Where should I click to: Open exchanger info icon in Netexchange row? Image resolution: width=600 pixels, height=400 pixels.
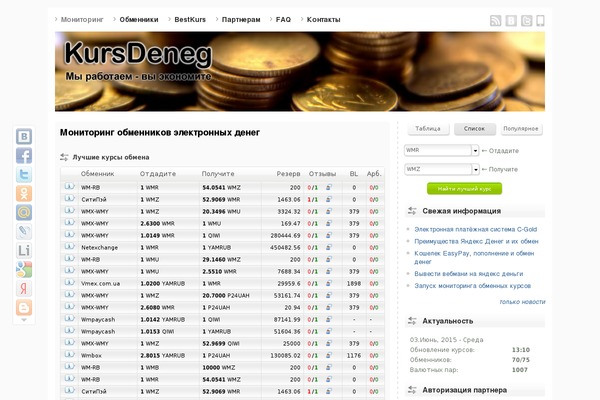[69, 247]
